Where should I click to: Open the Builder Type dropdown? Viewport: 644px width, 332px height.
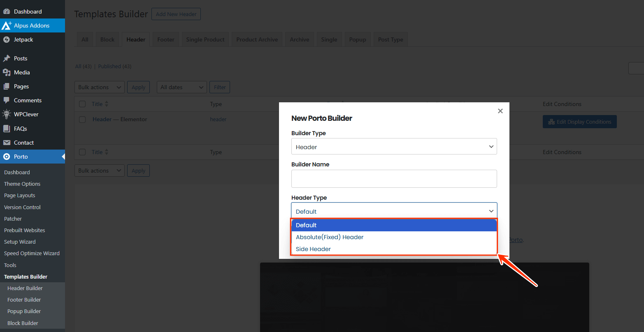(394, 147)
